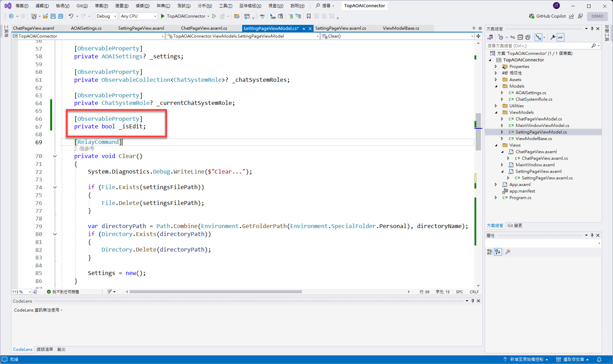Image resolution: width=613 pixels, height=364 pixels.
Task: Open the 檔案(F) menu
Action: tap(22, 6)
